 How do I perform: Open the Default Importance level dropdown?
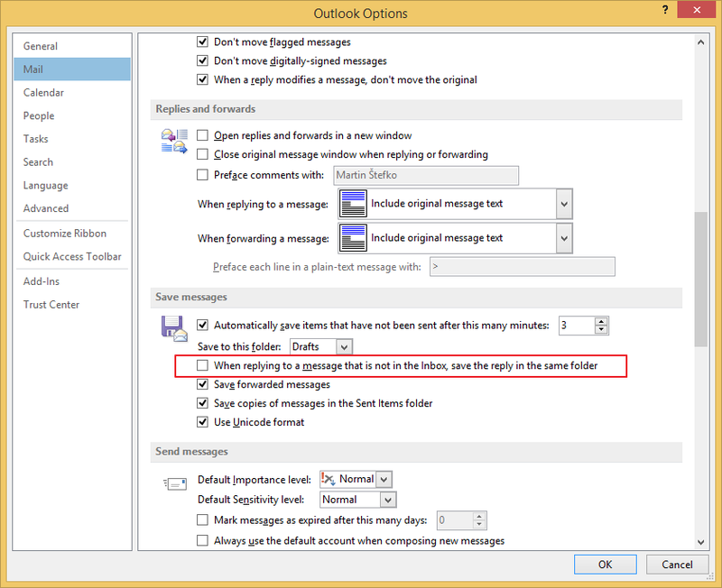point(384,480)
